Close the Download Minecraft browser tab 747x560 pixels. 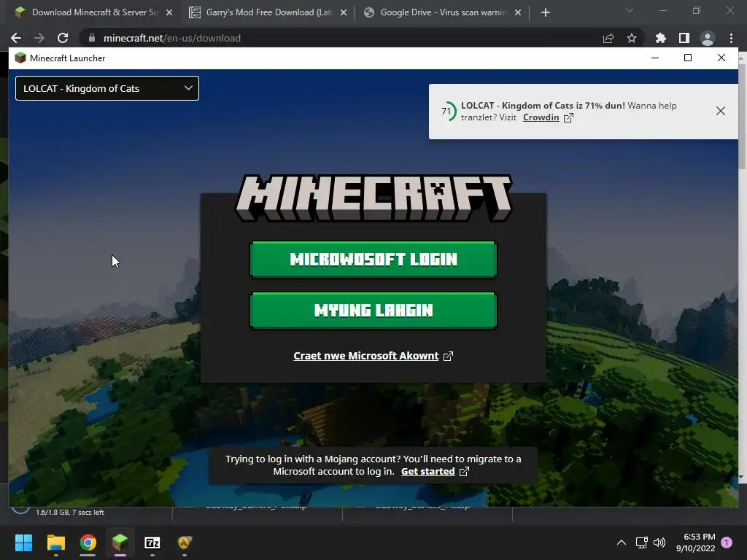coord(169,13)
